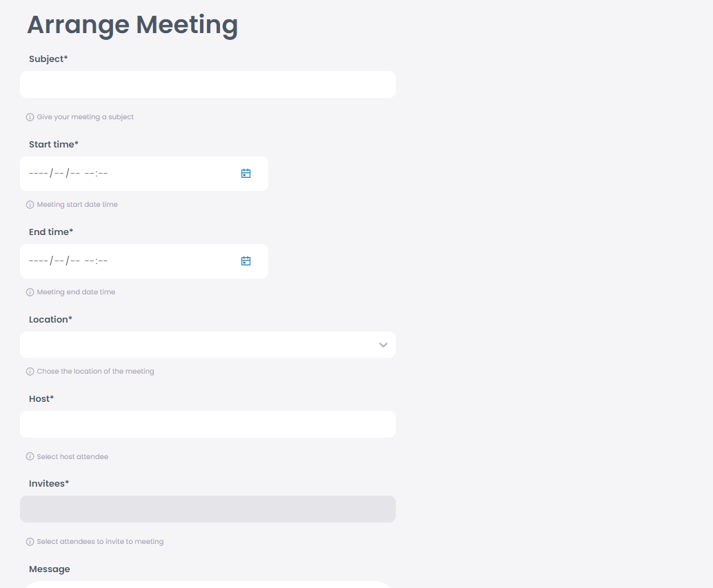Click the disabled Invitees field
Screen dimensions: 713x588
207,509
